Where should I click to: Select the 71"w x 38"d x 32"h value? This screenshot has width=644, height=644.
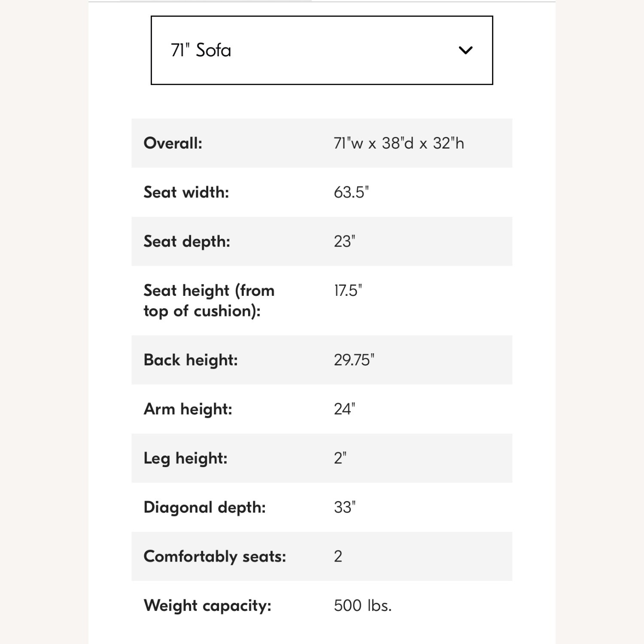(398, 143)
